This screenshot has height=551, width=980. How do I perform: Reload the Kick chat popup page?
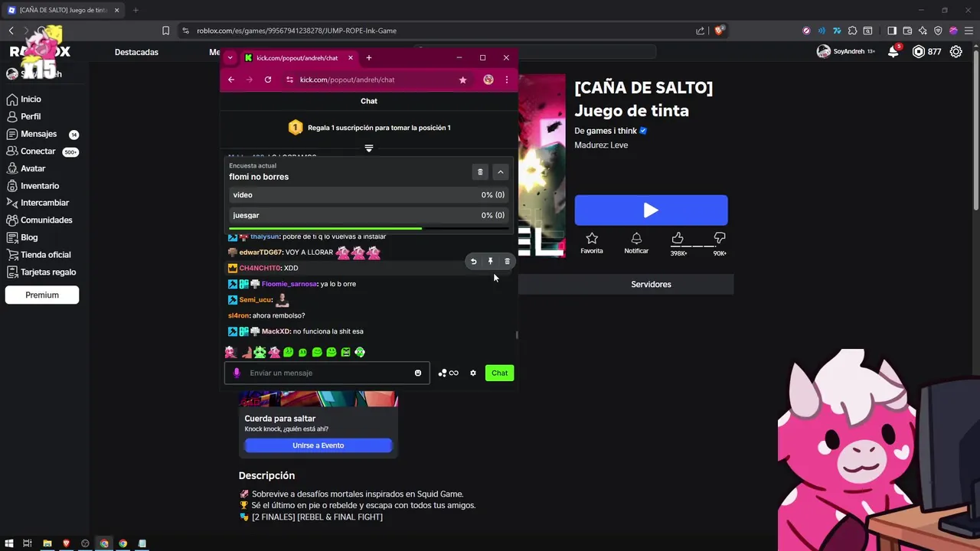coord(268,80)
